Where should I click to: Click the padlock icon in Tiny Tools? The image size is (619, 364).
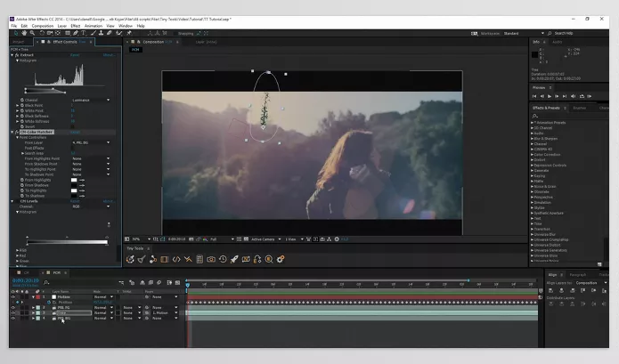click(x=257, y=259)
